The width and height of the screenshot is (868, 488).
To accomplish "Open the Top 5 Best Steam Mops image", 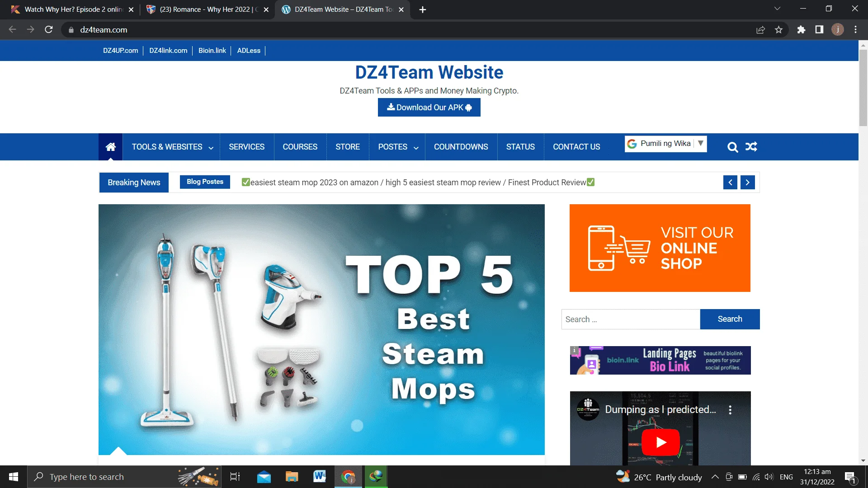I will (x=321, y=329).
